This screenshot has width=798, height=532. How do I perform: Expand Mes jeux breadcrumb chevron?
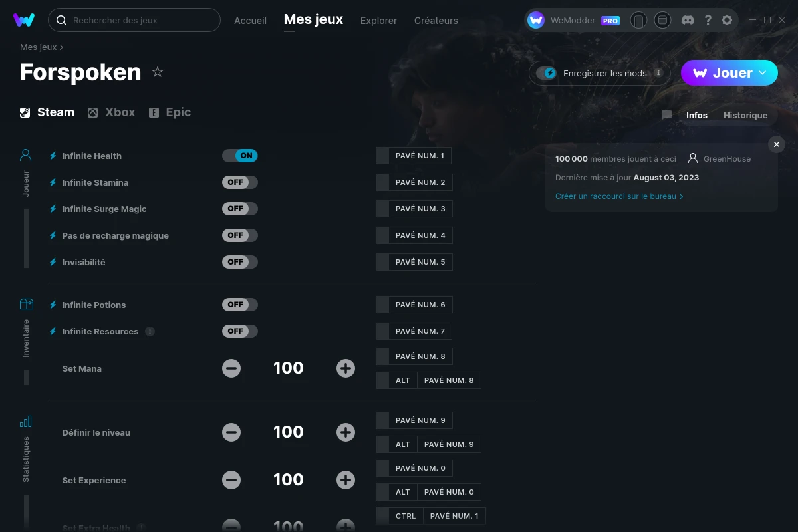(62, 47)
